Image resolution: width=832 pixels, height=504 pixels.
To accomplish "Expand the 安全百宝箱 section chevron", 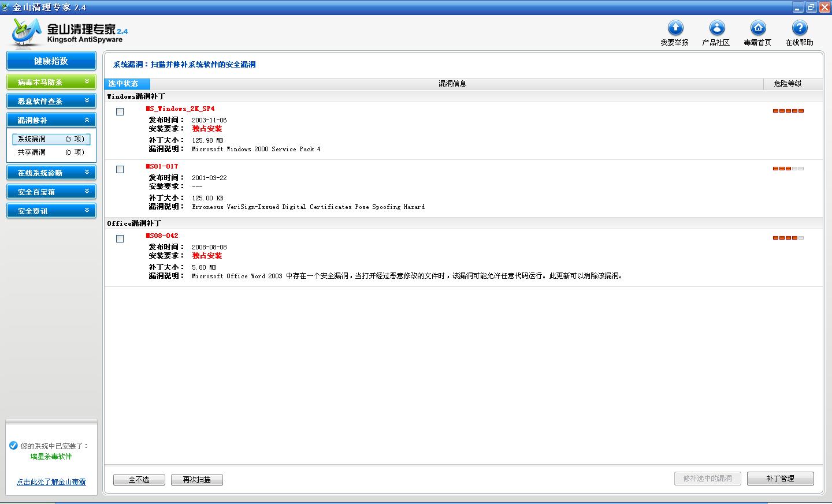I will (87, 192).
